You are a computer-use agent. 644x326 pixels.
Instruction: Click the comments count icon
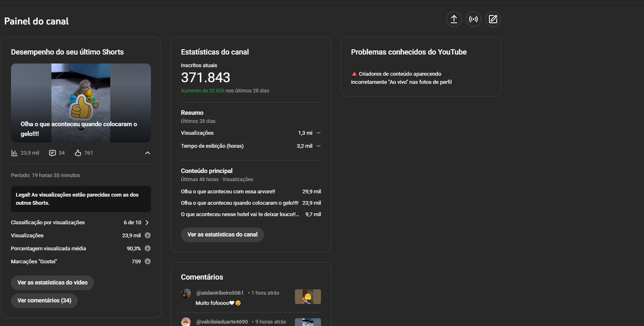tap(52, 153)
